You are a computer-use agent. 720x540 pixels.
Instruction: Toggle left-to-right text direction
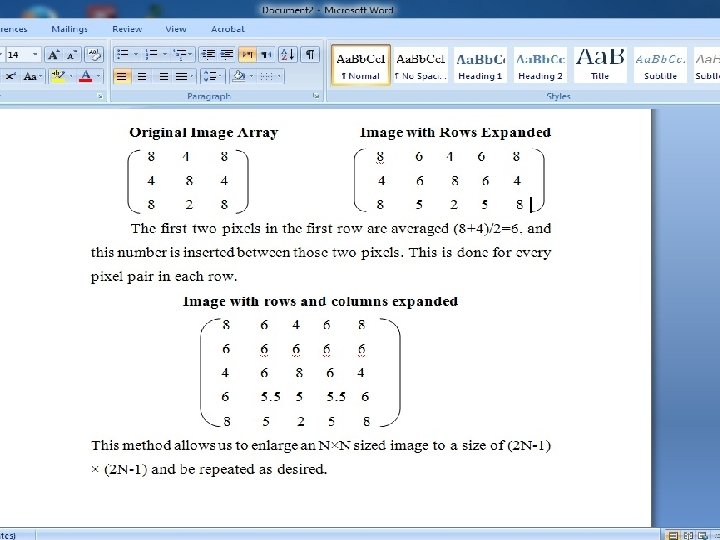click(247, 55)
